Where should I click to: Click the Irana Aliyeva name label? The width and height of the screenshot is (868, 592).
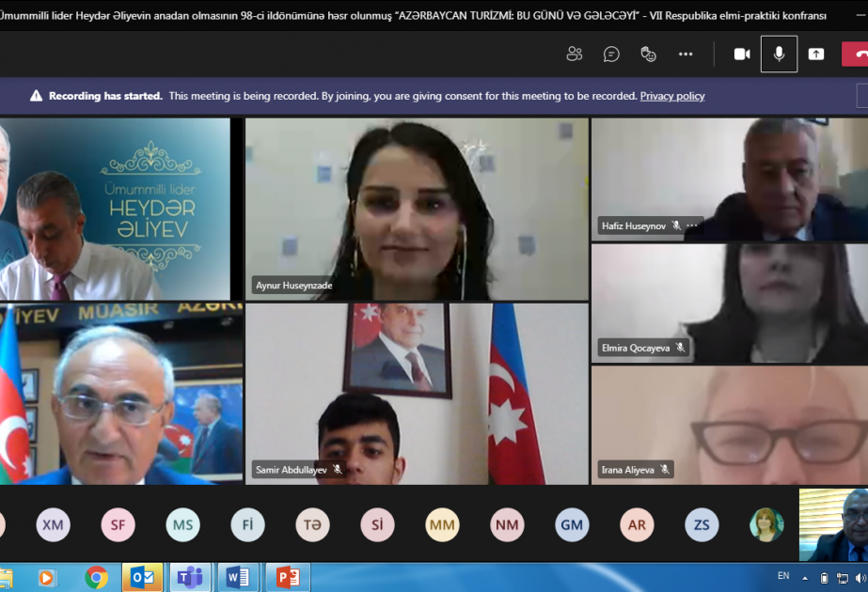coord(628,470)
